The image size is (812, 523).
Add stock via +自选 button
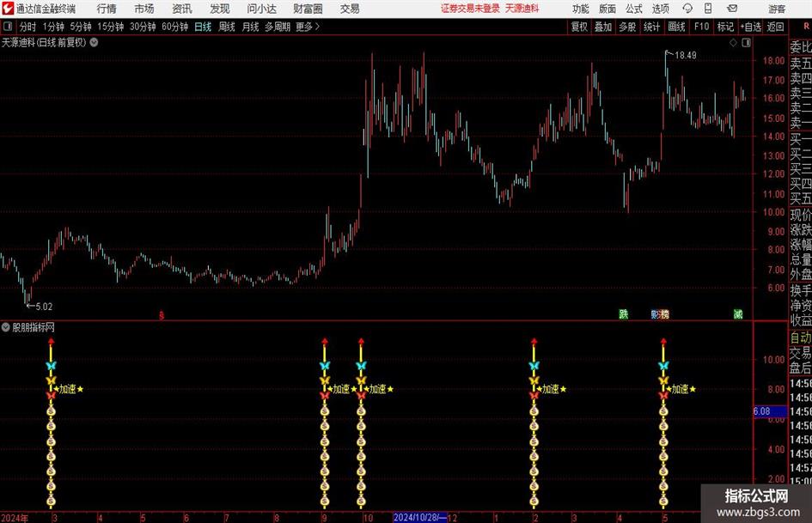750,27
